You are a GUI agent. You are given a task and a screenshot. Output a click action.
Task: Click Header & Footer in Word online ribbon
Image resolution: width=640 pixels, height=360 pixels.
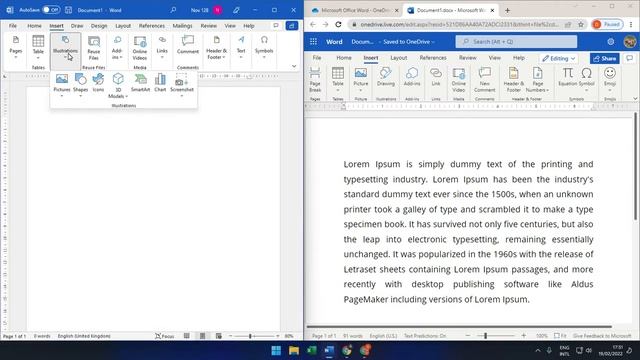tap(513, 80)
